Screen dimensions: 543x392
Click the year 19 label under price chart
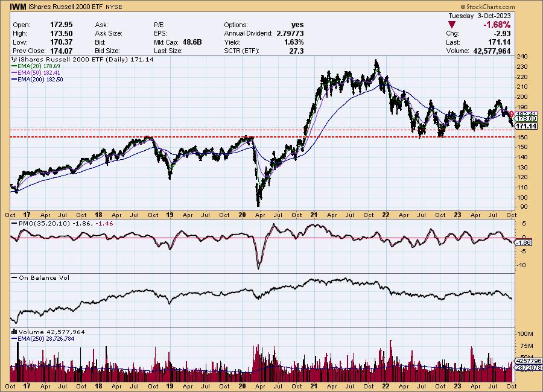point(170,215)
